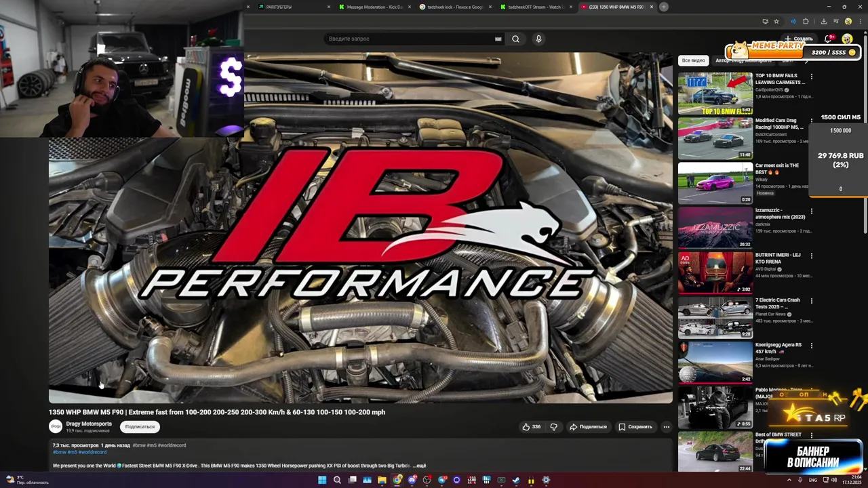Start voice search with microphone icon
This screenshot has height=488, width=868.
[538, 39]
